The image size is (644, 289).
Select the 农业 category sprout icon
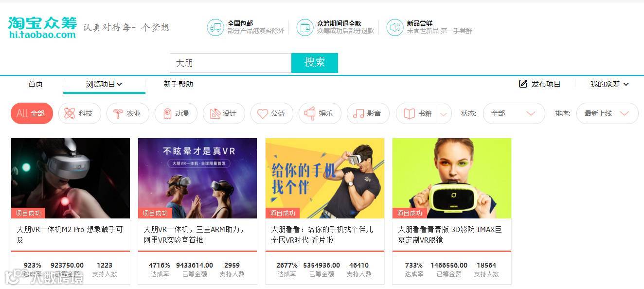coord(118,113)
